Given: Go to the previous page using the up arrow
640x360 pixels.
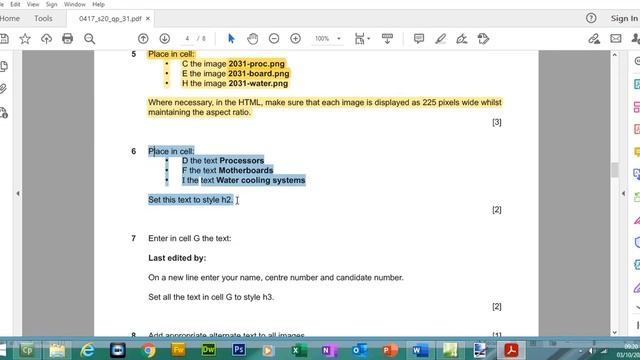Looking at the screenshot, I should [x=143, y=39].
